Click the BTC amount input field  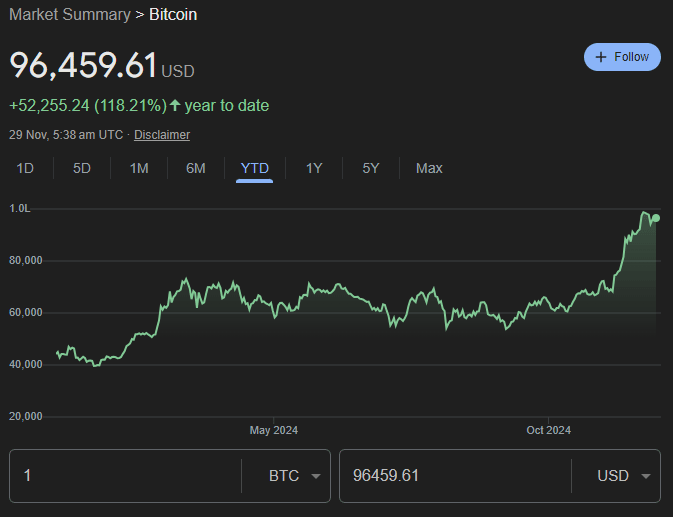tap(125, 476)
